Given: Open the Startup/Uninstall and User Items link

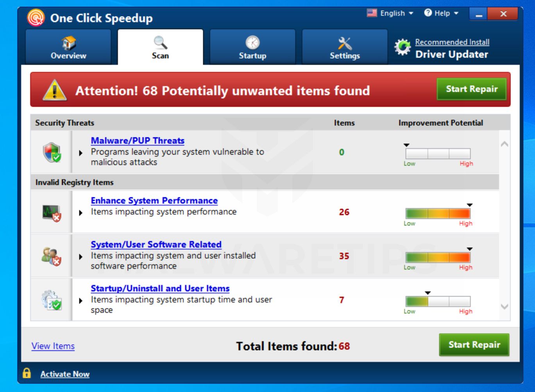Looking at the screenshot, I should pyautogui.click(x=160, y=288).
